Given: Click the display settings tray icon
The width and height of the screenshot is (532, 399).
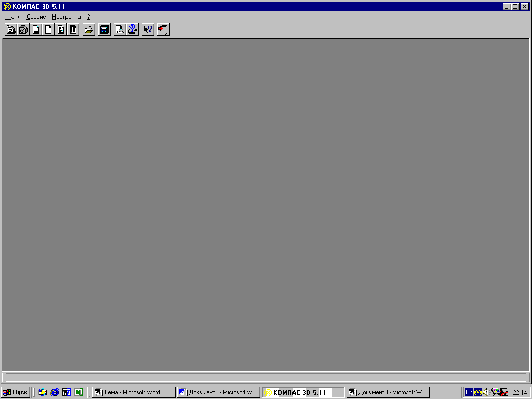Looking at the screenshot, I should [495, 392].
